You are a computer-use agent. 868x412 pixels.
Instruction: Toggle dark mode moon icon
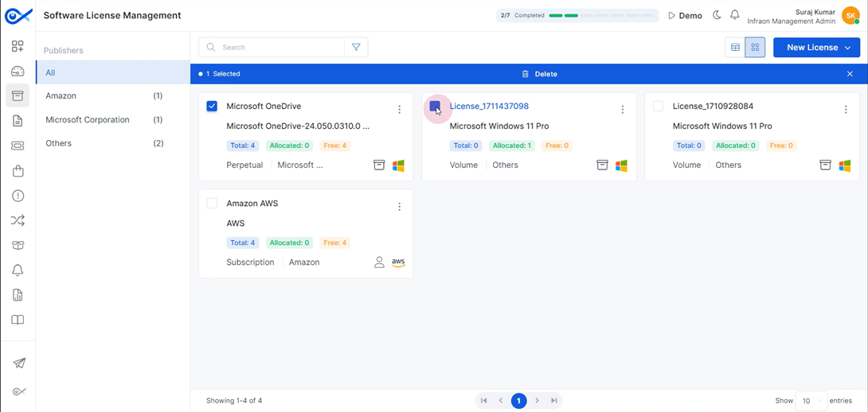click(717, 15)
